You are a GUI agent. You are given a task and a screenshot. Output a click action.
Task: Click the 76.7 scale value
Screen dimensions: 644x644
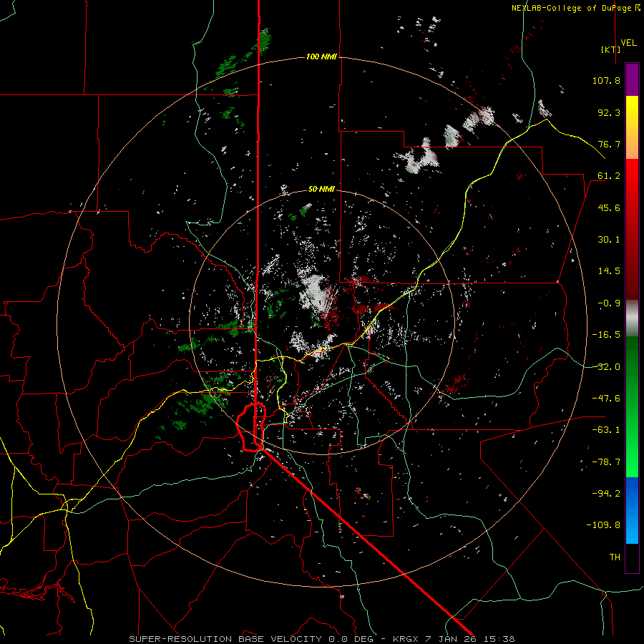[609, 144]
